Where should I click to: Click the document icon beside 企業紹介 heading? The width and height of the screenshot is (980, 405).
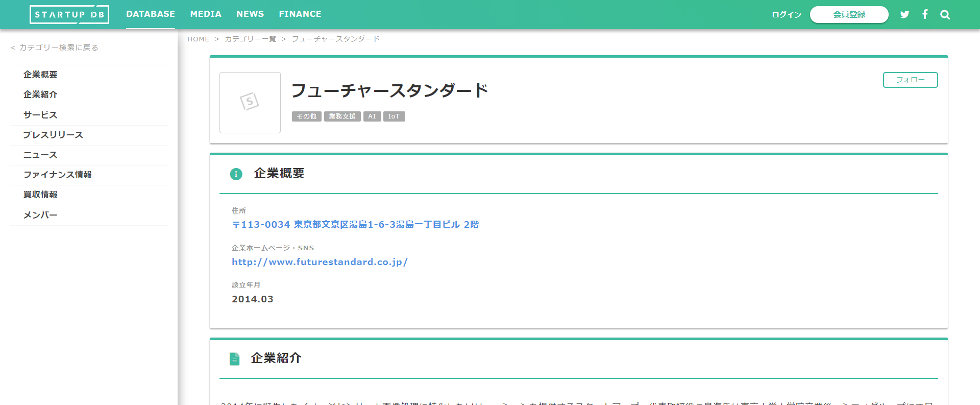(x=234, y=359)
